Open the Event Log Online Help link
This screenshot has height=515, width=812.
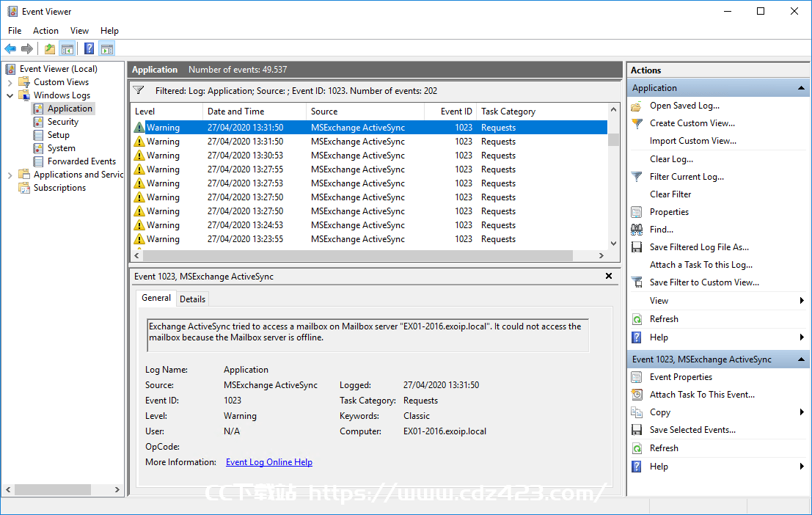point(269,462)
